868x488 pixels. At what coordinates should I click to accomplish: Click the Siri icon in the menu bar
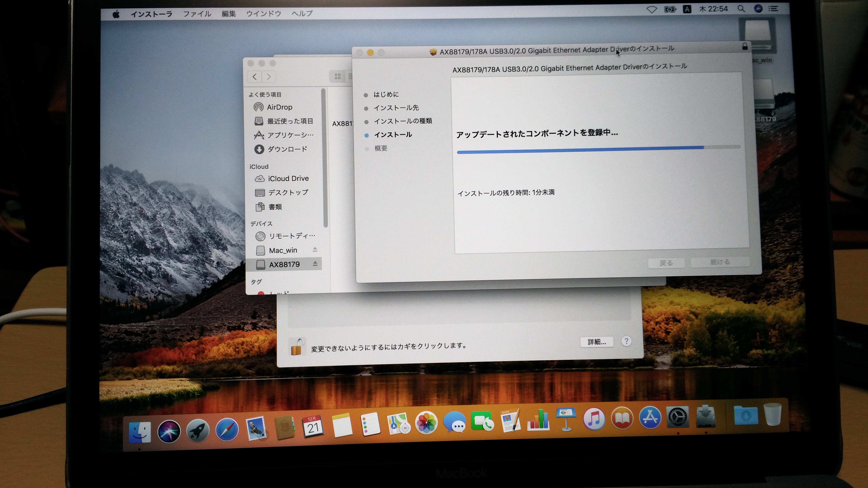point(758,8)
